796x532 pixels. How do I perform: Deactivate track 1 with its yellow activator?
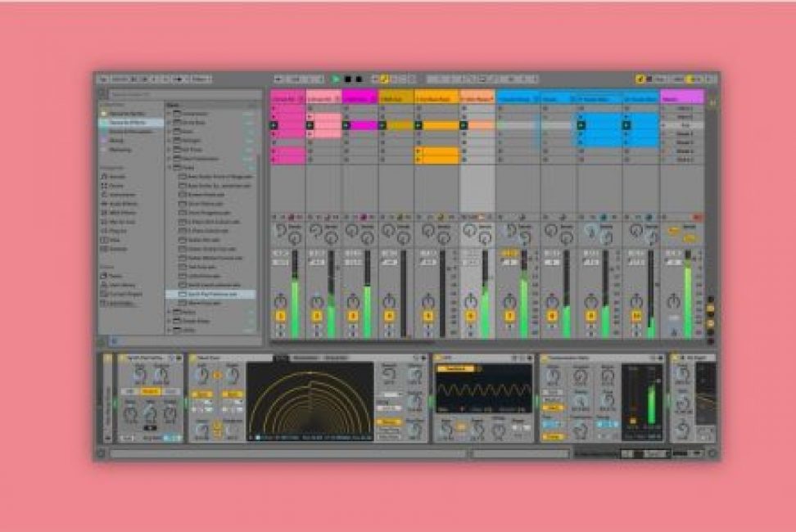pos(280,316)
